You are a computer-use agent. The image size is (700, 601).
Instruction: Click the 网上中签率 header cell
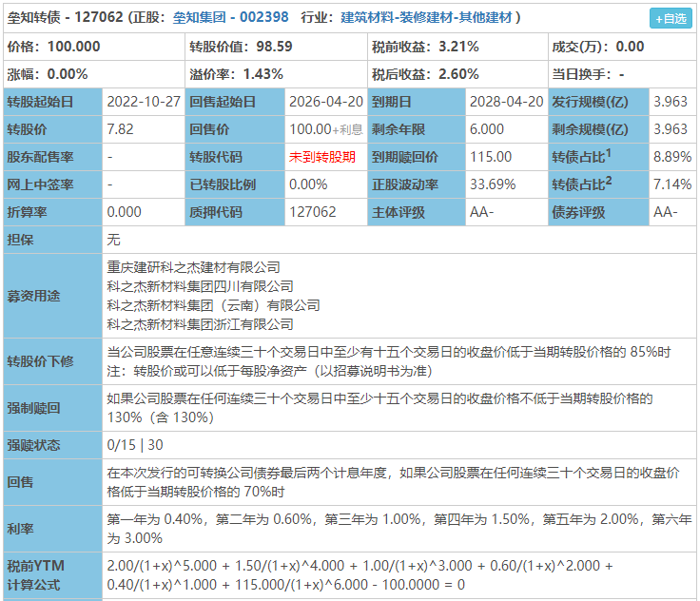[x=52, y=184]
